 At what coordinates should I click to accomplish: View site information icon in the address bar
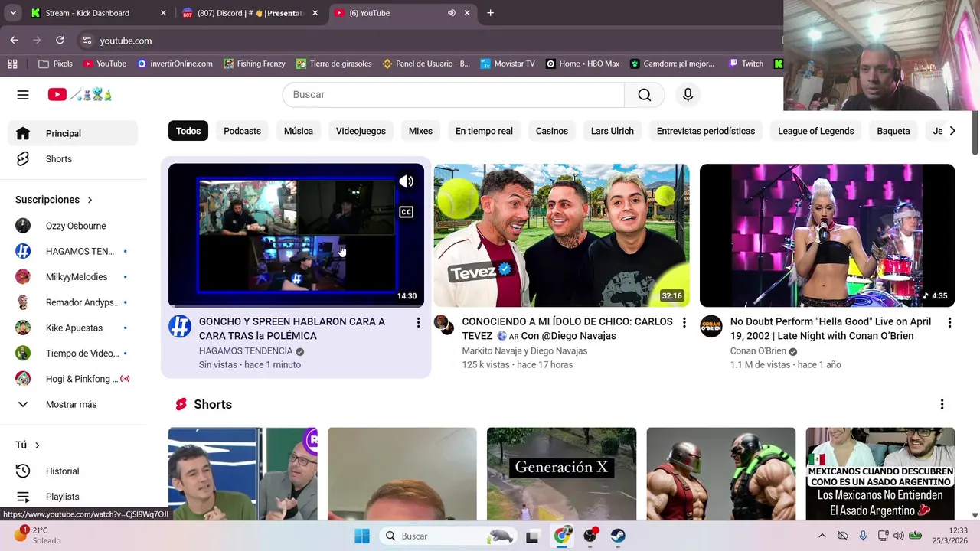tap(87, 41)
